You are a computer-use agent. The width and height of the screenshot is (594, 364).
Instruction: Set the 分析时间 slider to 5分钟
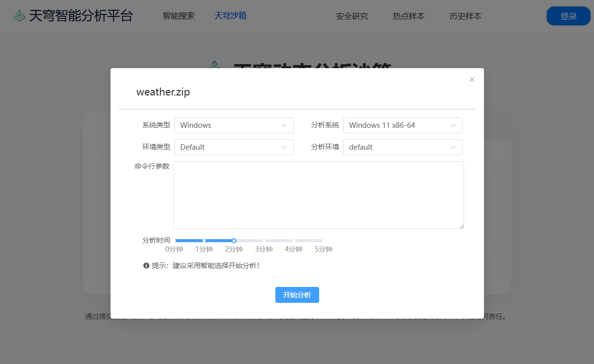click(324, 240)
